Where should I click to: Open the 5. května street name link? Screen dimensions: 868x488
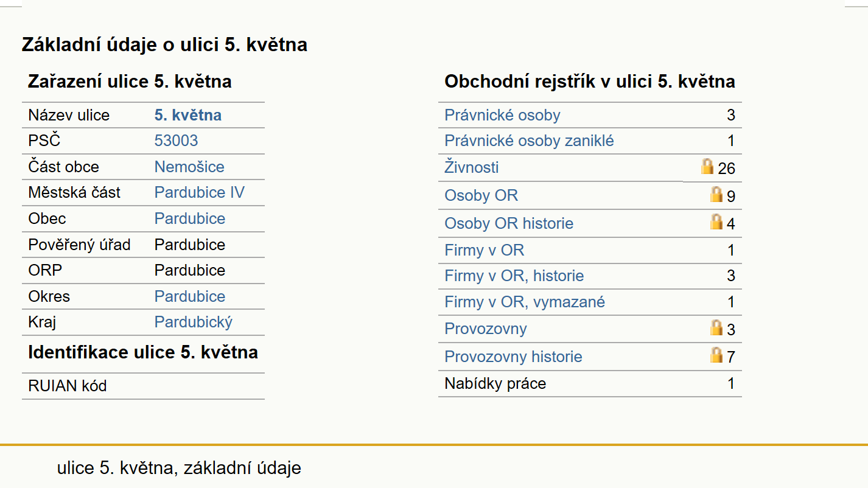[187, 115]
